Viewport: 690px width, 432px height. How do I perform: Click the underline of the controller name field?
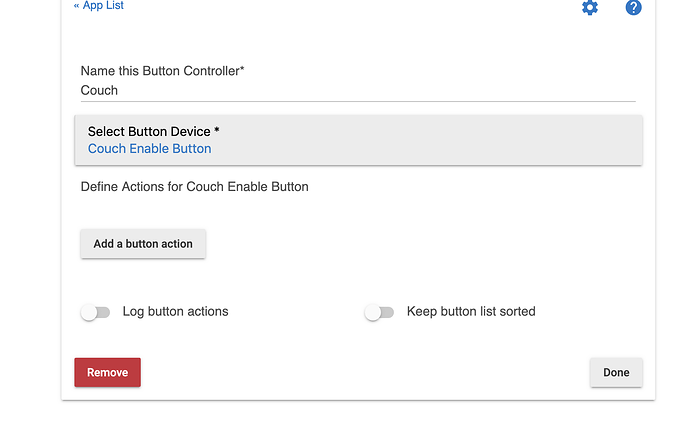coord(358,101)
